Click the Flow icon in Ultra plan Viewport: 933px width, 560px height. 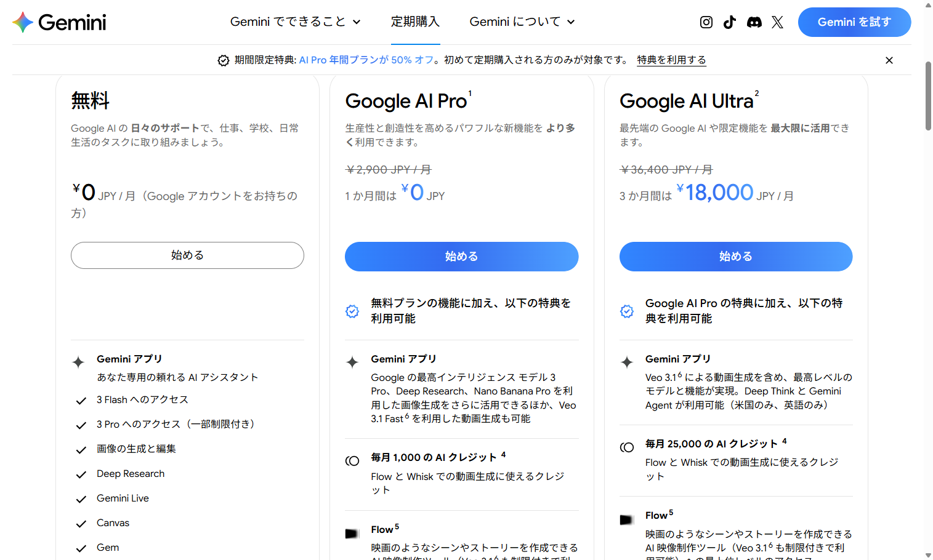pos(626,520)
